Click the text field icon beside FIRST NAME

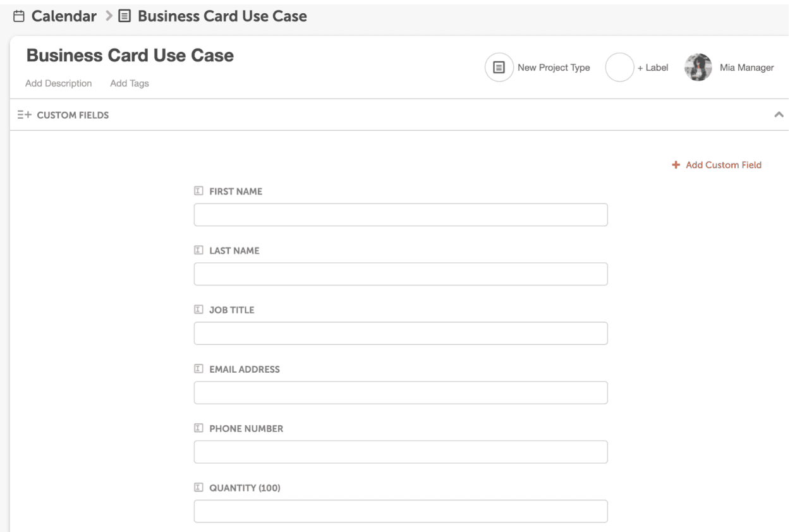point(198,191)
